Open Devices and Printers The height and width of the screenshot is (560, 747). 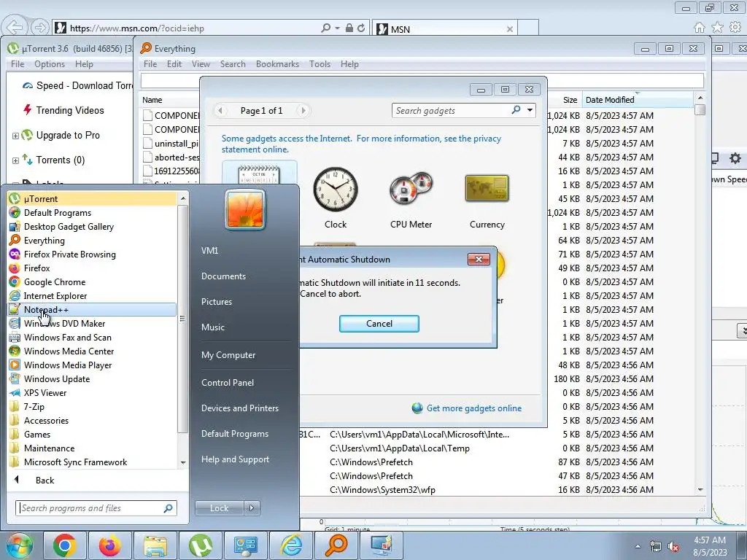[x=239, y=408]
